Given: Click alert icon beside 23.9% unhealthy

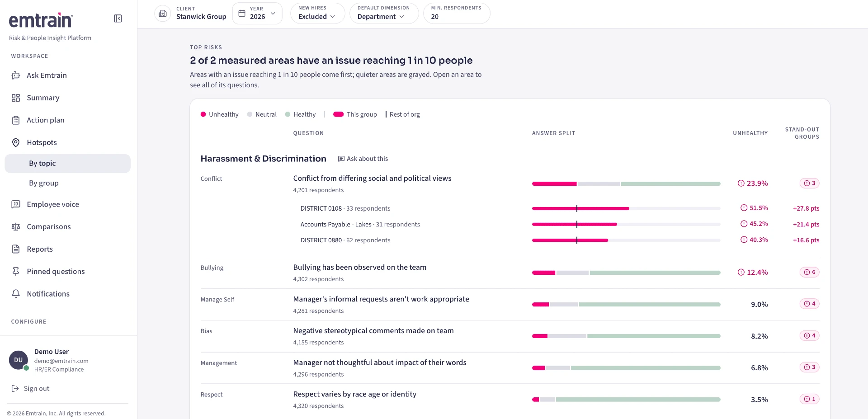Looking at the screenshot, I should [741, 183].
